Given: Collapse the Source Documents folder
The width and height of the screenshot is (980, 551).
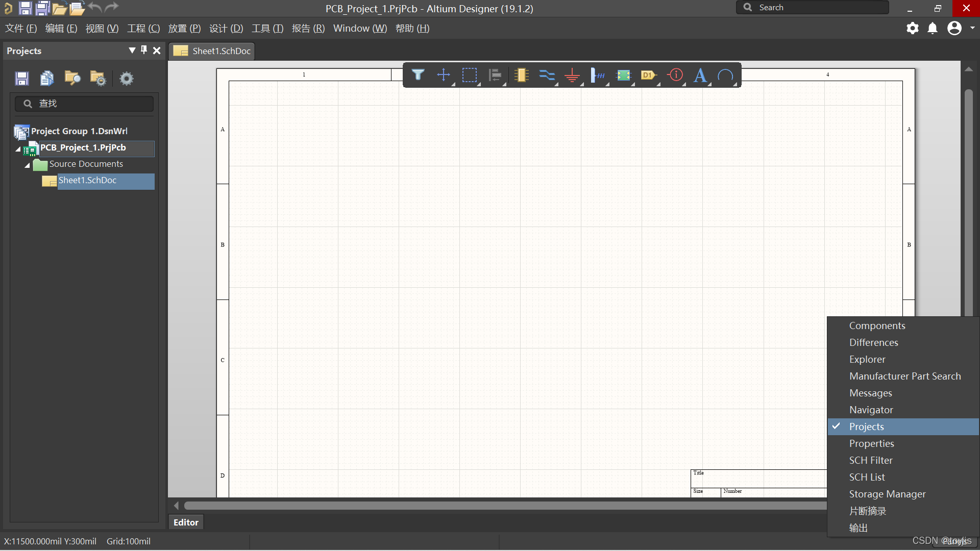Looking at the screenshot, I should 27,165.
